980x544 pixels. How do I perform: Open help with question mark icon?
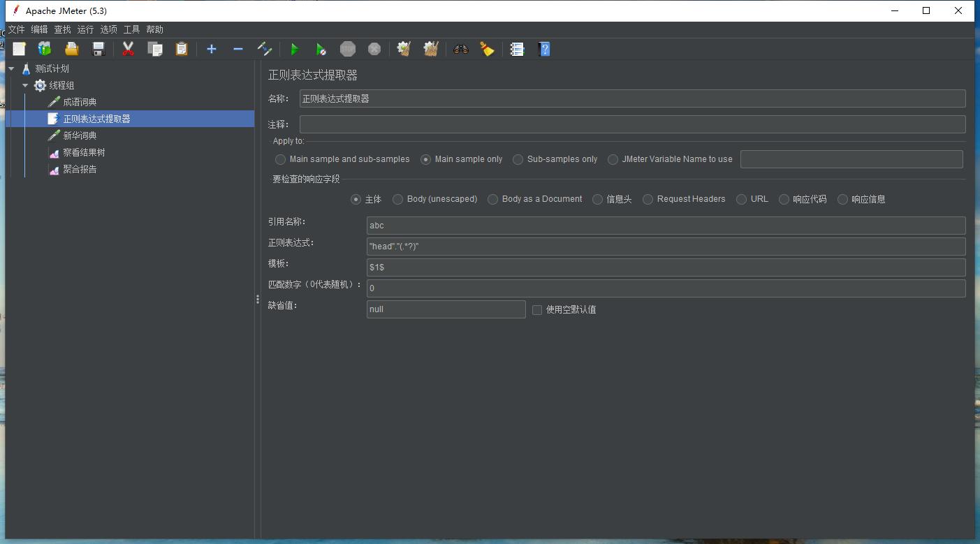coord(545,49)
